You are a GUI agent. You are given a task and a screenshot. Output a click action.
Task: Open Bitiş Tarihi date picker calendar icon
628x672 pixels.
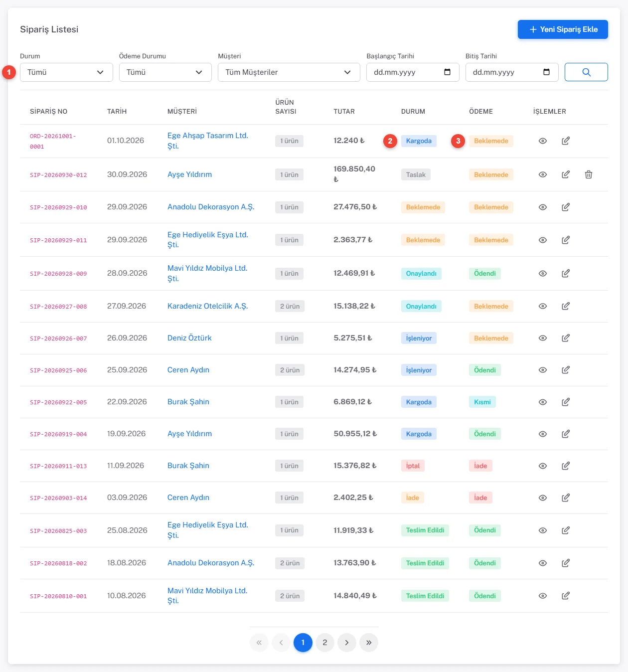546,72
